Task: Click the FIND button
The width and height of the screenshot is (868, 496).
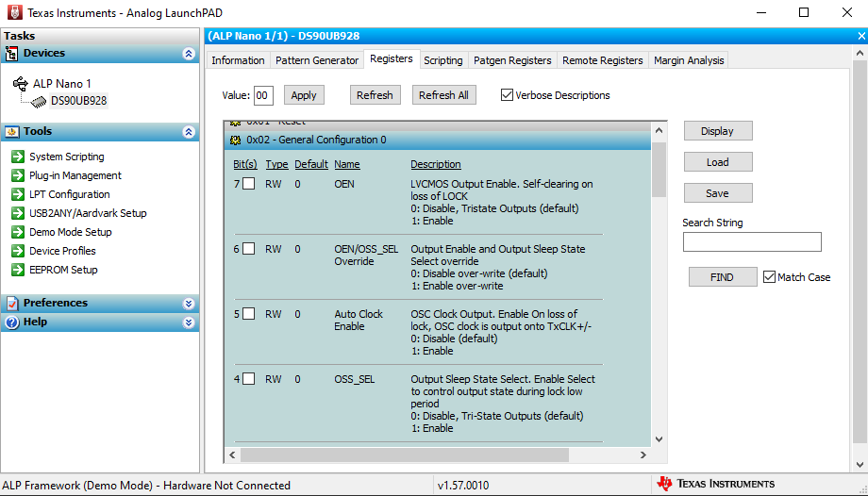Action: (722, 277)
